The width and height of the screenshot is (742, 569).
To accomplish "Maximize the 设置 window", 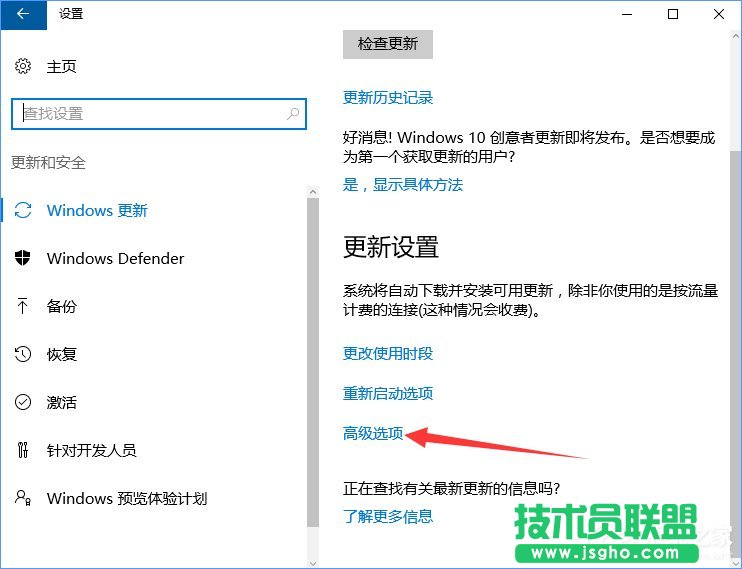I will (672, 14).
